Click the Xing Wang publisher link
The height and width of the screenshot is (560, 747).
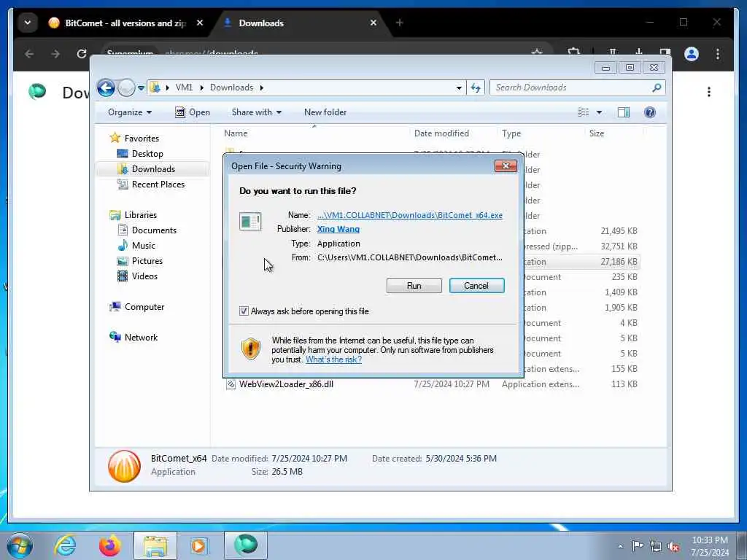pos(338,229)
